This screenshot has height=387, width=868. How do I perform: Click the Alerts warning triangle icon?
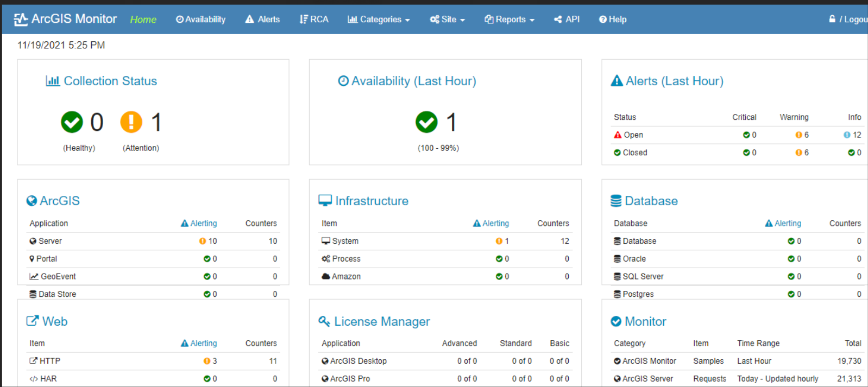617,81
